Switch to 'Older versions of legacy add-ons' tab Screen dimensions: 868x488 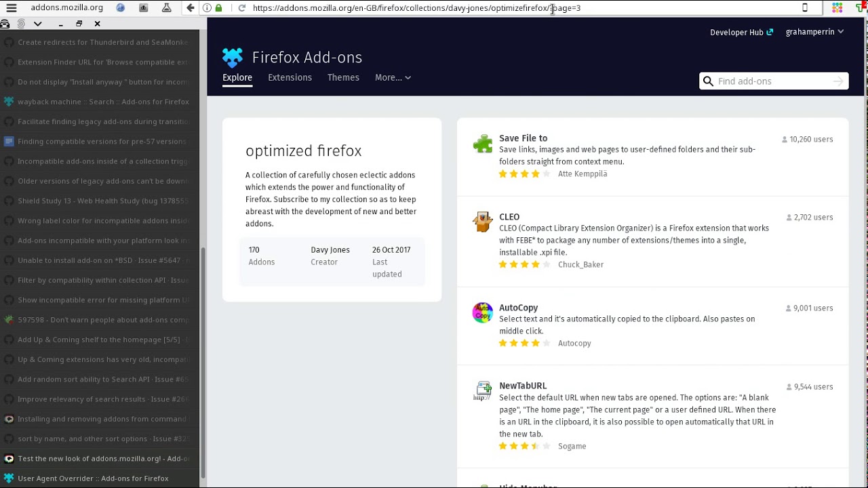coord(99,181)
